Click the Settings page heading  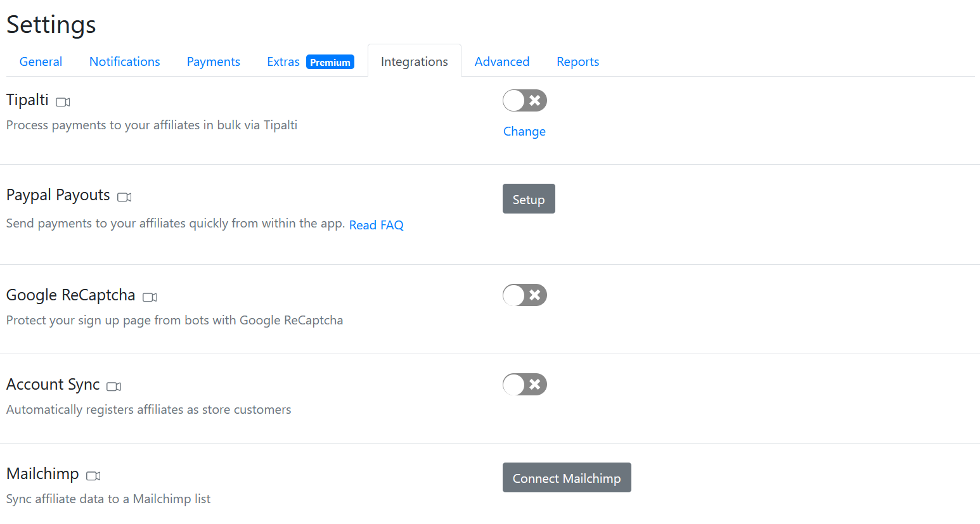point(51,25)
